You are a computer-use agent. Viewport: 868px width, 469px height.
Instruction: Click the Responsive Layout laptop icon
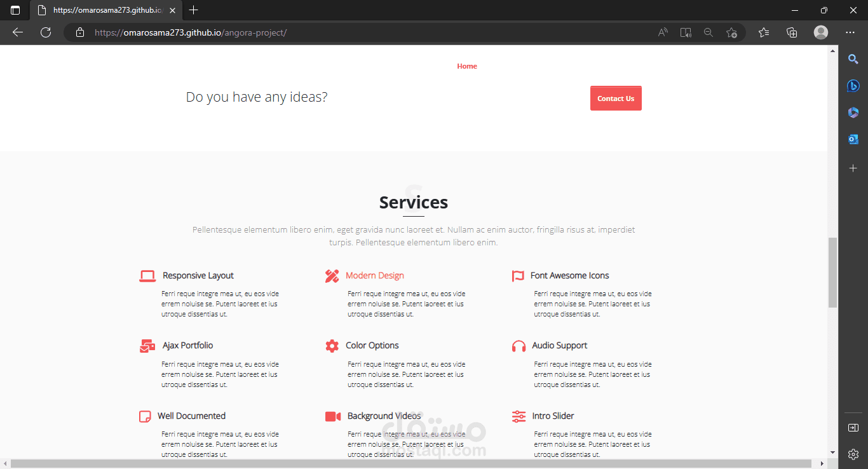(x=147, y=276)
